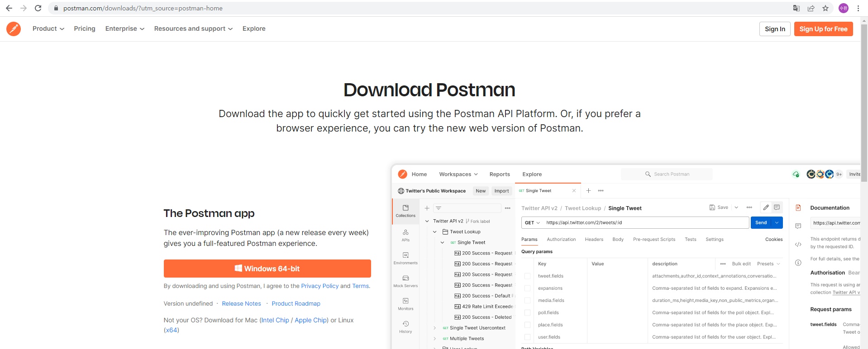
Task: Check the tweet.fields param checkbox
Action: click(x=527, y=276)
